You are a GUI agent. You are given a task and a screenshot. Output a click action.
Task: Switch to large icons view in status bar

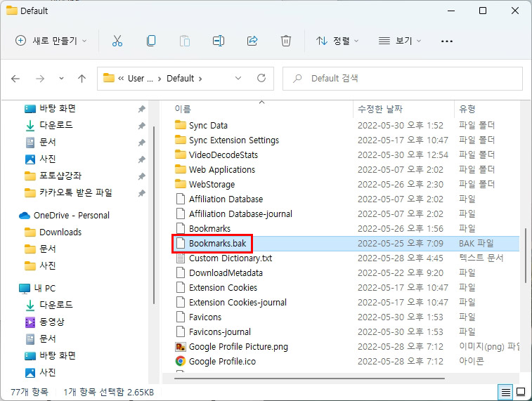click(x=521, y=392)
